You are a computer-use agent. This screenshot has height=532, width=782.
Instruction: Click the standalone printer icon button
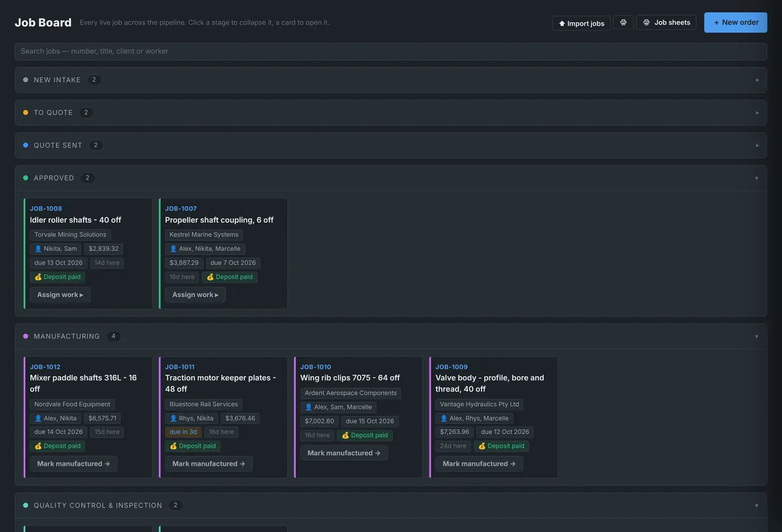pos(623,23)
